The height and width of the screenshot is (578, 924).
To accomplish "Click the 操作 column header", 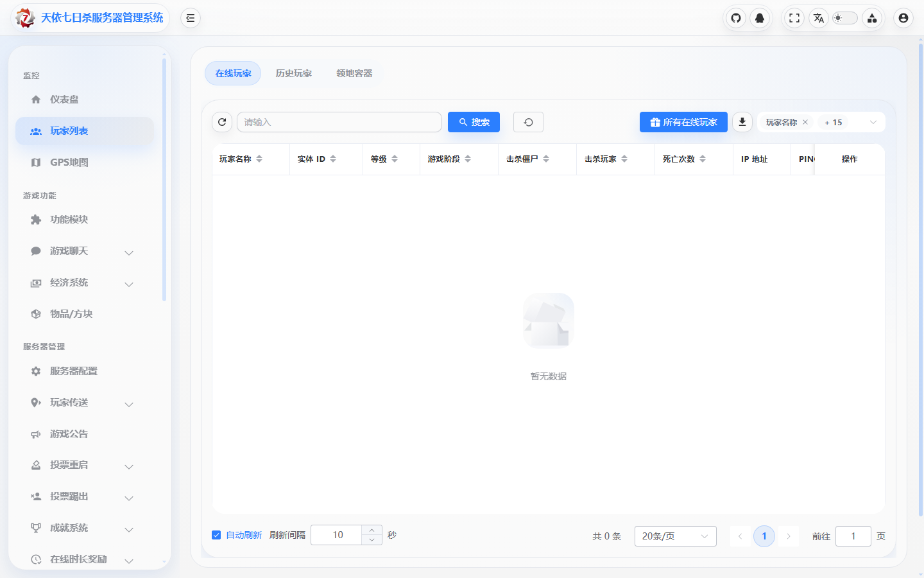I will (x=850, y=159).
